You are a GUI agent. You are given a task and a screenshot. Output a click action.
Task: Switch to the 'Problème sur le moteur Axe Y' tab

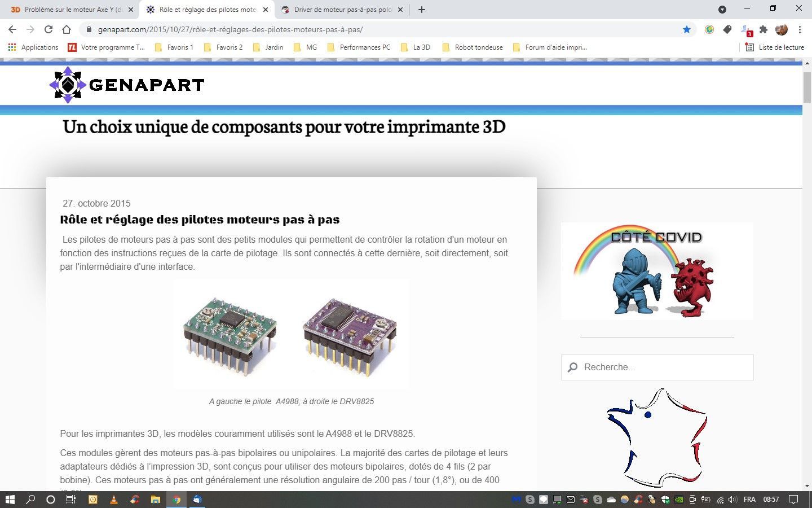(x=71, y=10)
